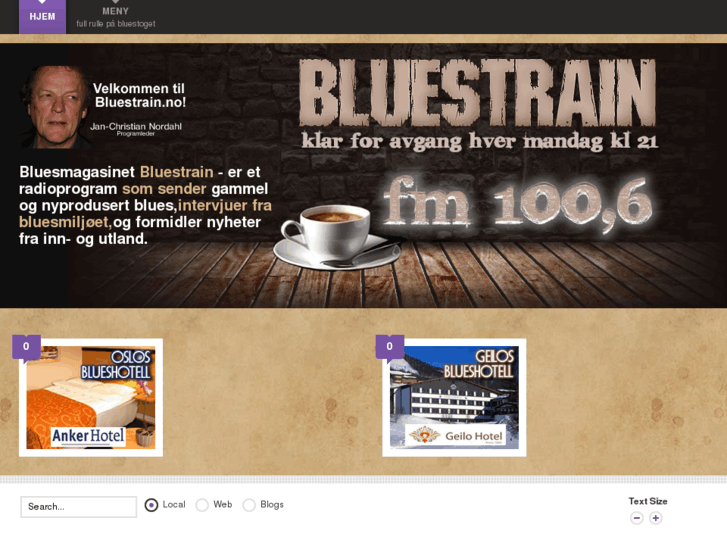Open the Oslos Blueshotell Anker Hotel ad
This screenshot has width=727, height=545.
(91, 398)
